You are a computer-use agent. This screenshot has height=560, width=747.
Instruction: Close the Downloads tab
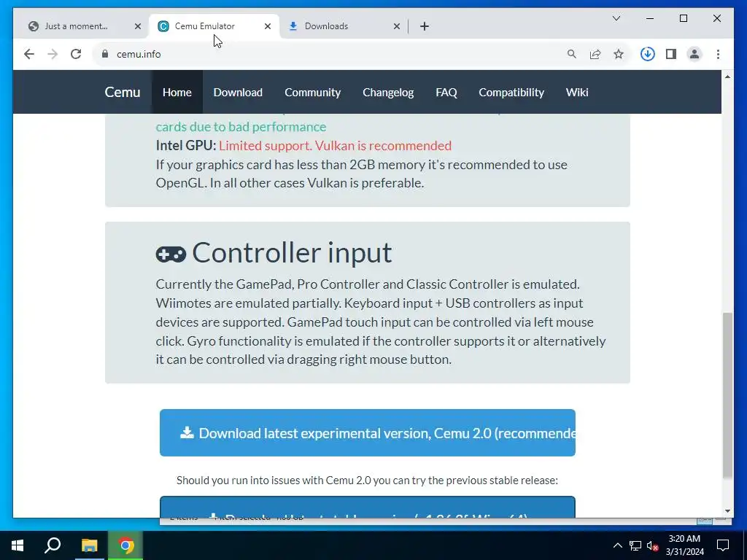point(396,26)
